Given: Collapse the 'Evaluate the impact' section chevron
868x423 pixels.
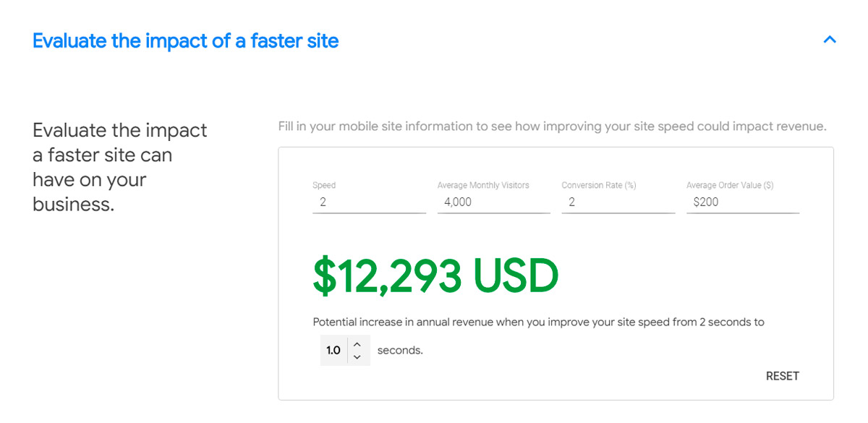Looking at the screenshot, I should click(829, 40).
